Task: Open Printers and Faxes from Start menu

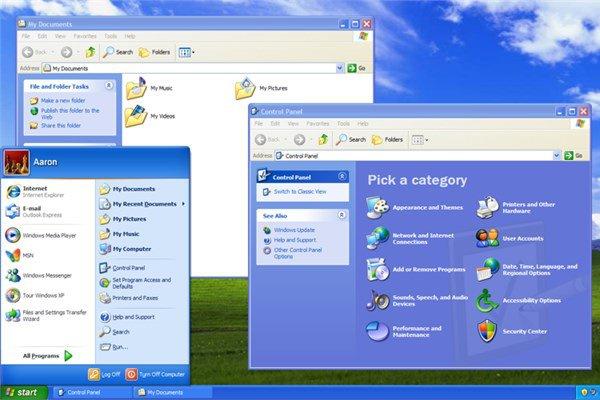Action: pyautogui.click(x=129, y=298)
